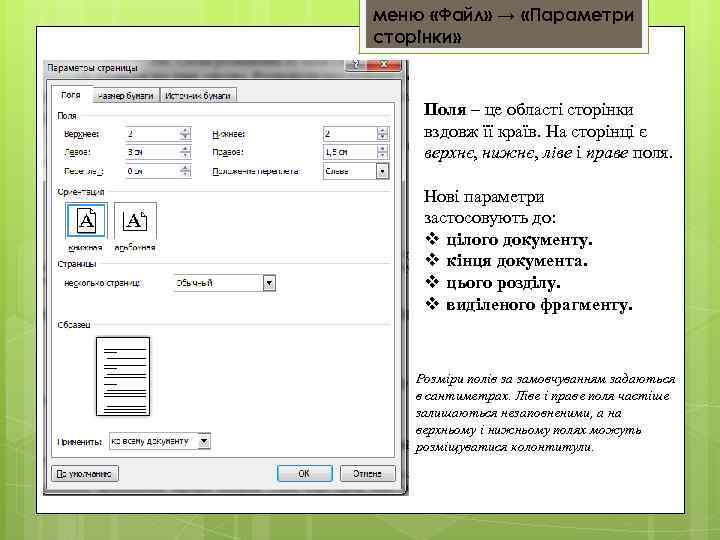Adjust the Верхнее margin spinner arrows
720x540 pixels.
click(x=185, y=134)
